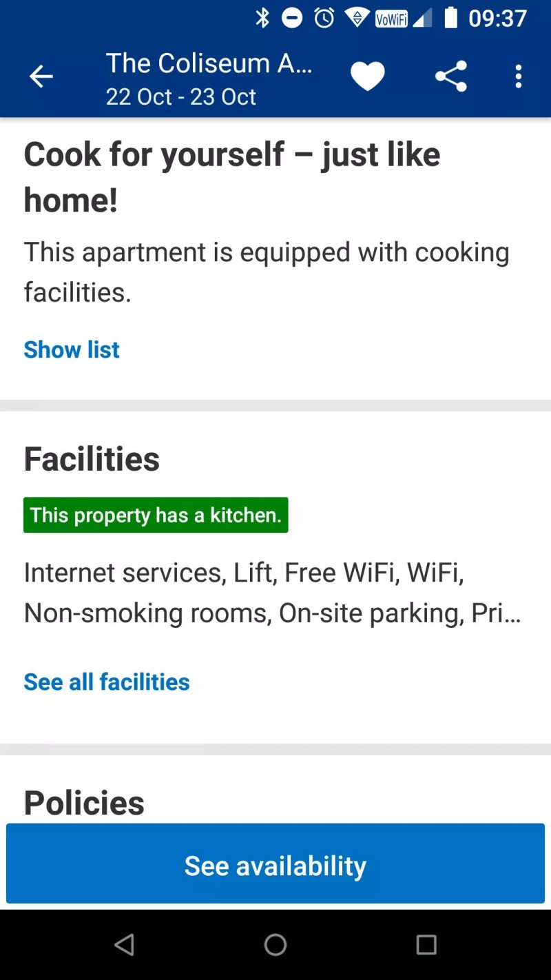Viewport: 551px width, 980px height.
Task: Tap the Android back navigation button
Action: 124,945
